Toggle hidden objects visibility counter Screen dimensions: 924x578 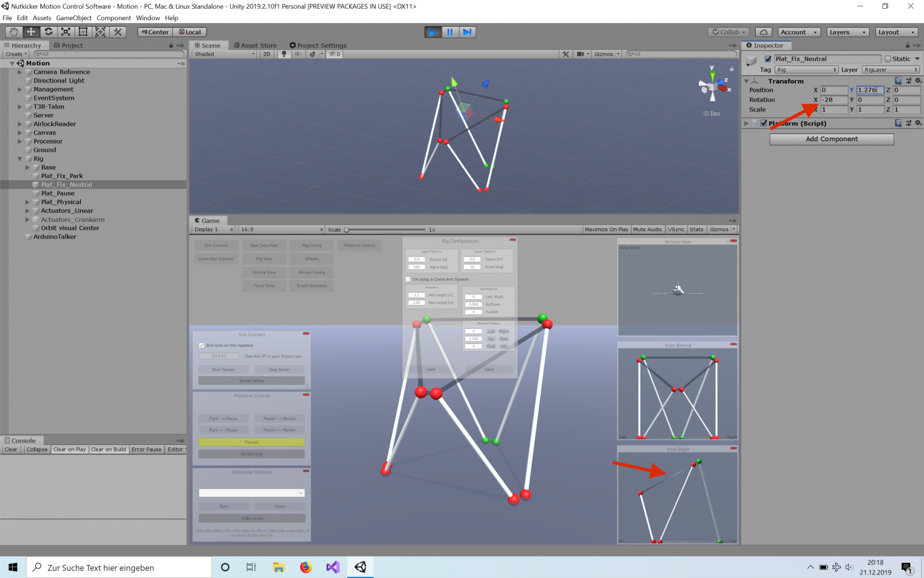(x=335, y=54)
